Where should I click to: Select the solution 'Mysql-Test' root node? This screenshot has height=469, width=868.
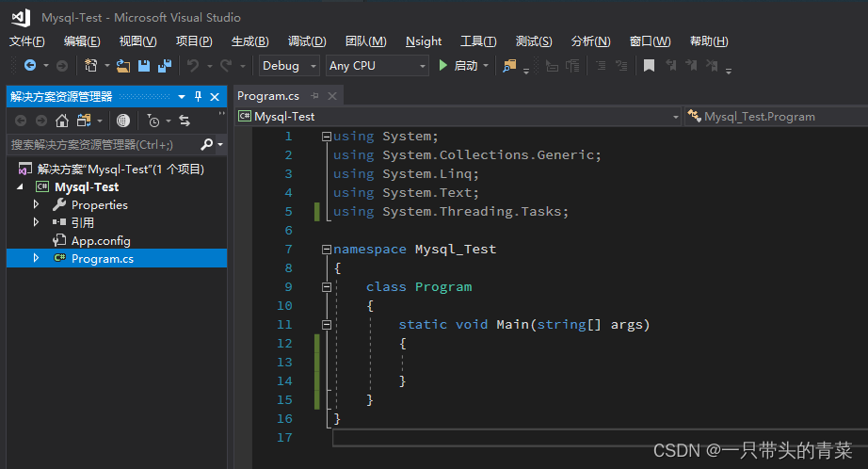click(121, 169)
